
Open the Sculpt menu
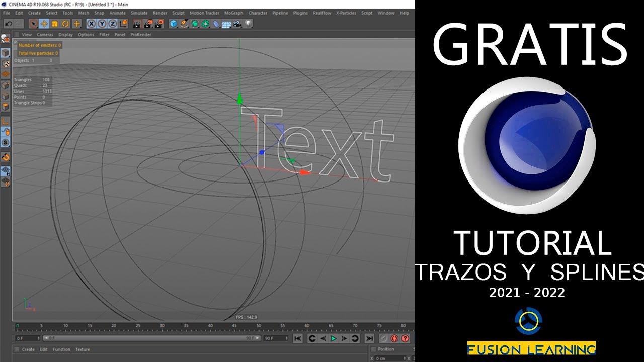pyautogui.click(x=178, y=13)
